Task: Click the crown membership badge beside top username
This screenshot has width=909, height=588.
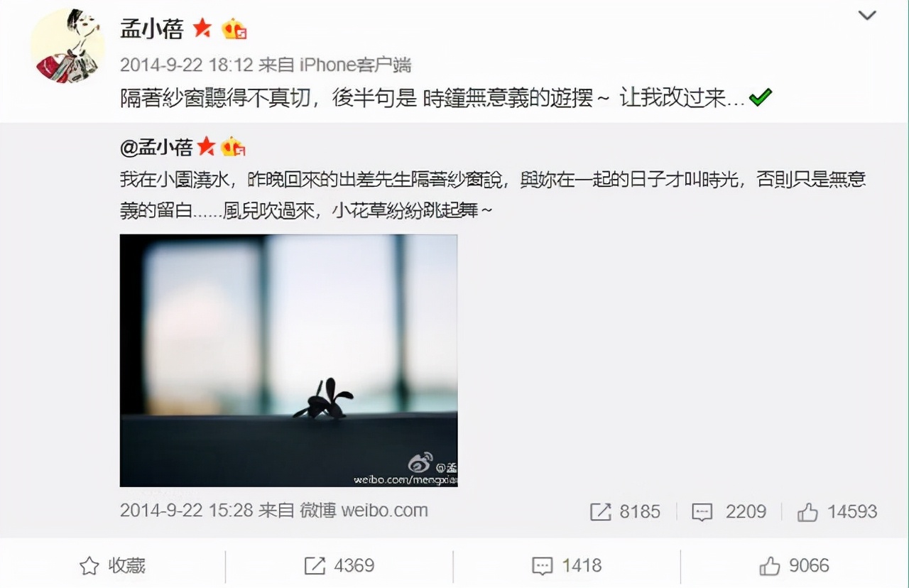Action: click(x=234, y=29)
